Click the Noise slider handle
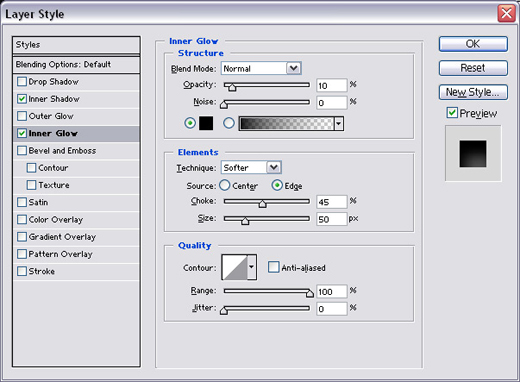This screenshot has width=520, height=382. click(224, 105)
